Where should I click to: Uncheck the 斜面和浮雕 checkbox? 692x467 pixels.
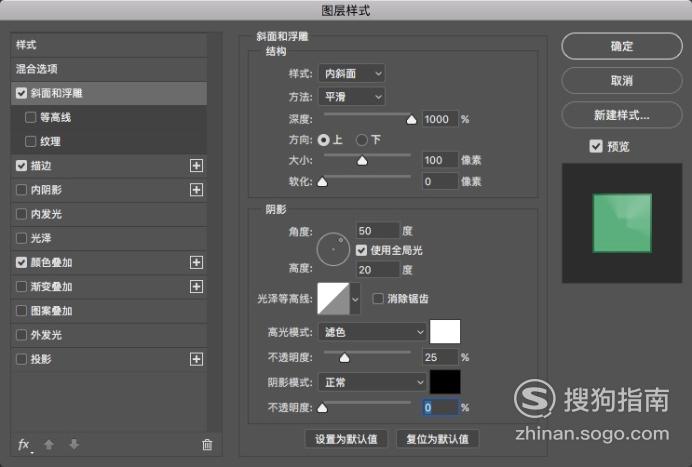[x=21, y=93]
